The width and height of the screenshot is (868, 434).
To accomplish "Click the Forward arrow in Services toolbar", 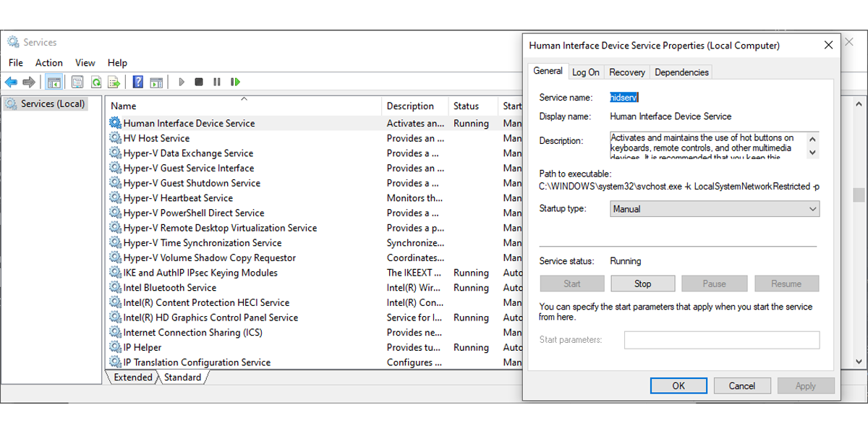I will click(x=29, y=82).
